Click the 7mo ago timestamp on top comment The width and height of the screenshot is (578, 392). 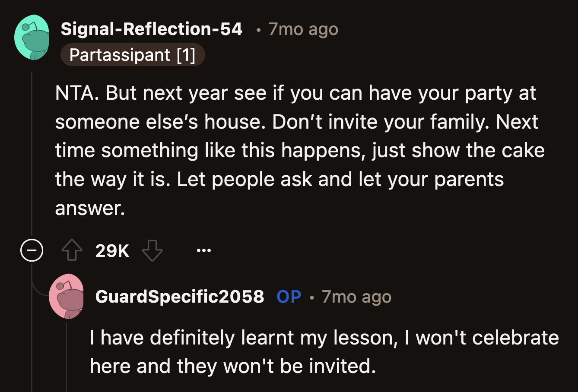coord(303,29)
